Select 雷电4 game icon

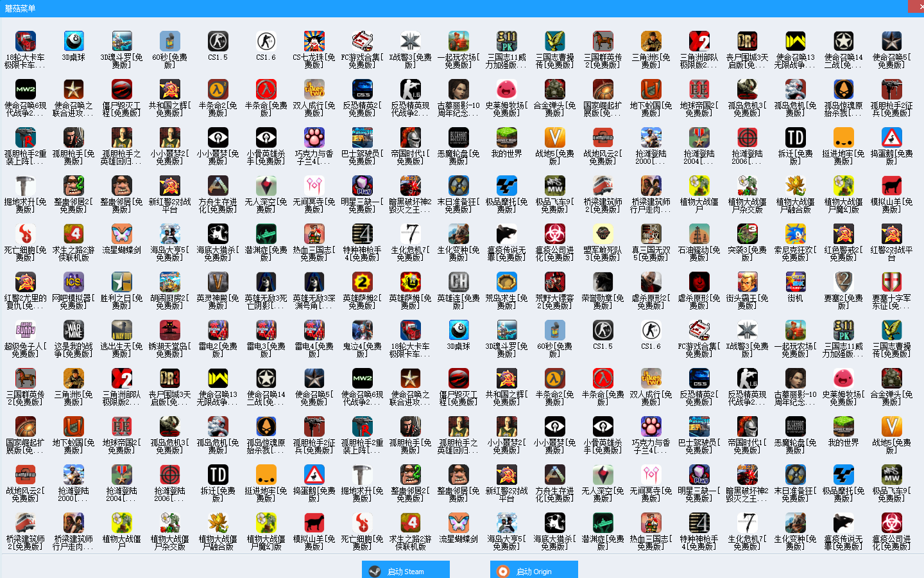(x=314, y=331)
